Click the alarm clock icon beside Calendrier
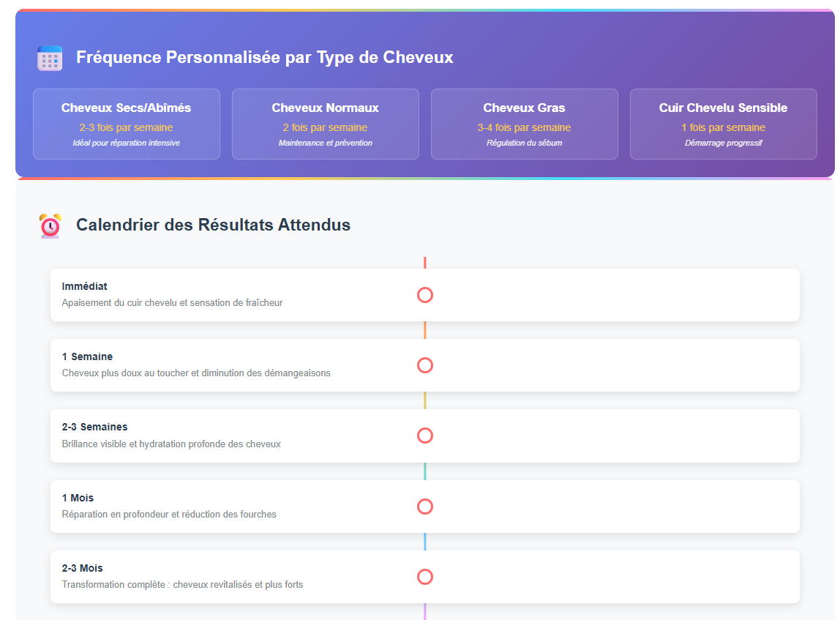This screenshot has height=620, width=840. tap(50, 225)
